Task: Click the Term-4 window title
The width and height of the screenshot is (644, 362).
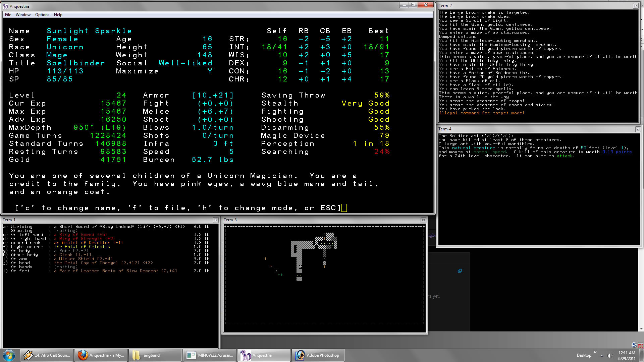Action: click(445, 129)
